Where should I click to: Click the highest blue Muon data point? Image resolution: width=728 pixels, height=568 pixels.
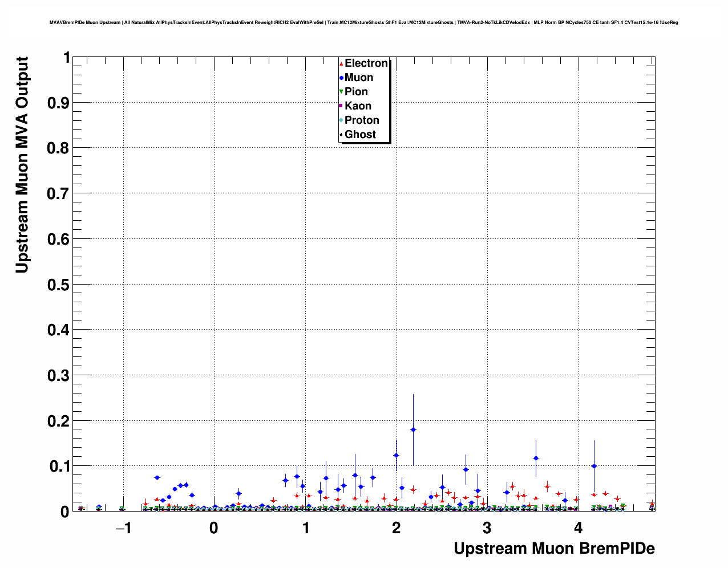coord(413,430)
